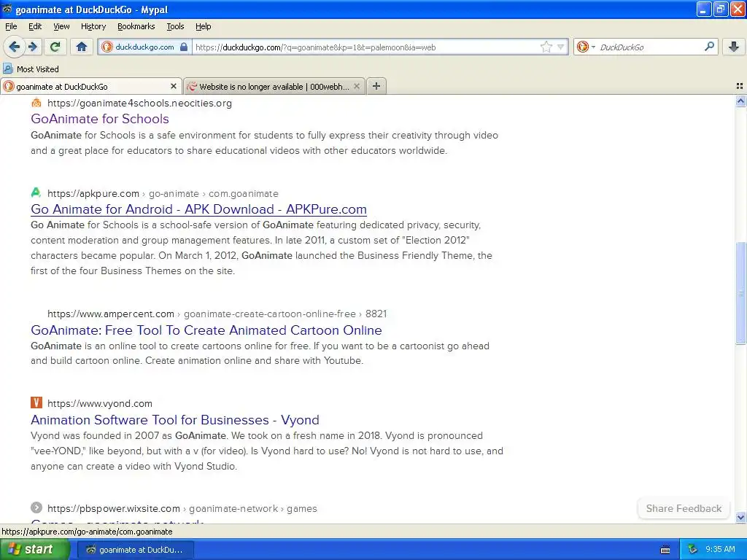Click the apkpure.com result URL
The width and height of the screenshot is (747, 560).
pos(163,194)
